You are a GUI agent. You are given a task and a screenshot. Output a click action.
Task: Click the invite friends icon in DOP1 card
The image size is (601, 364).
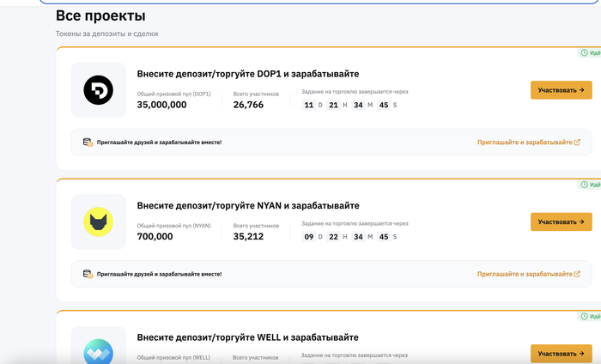point(87,142)
